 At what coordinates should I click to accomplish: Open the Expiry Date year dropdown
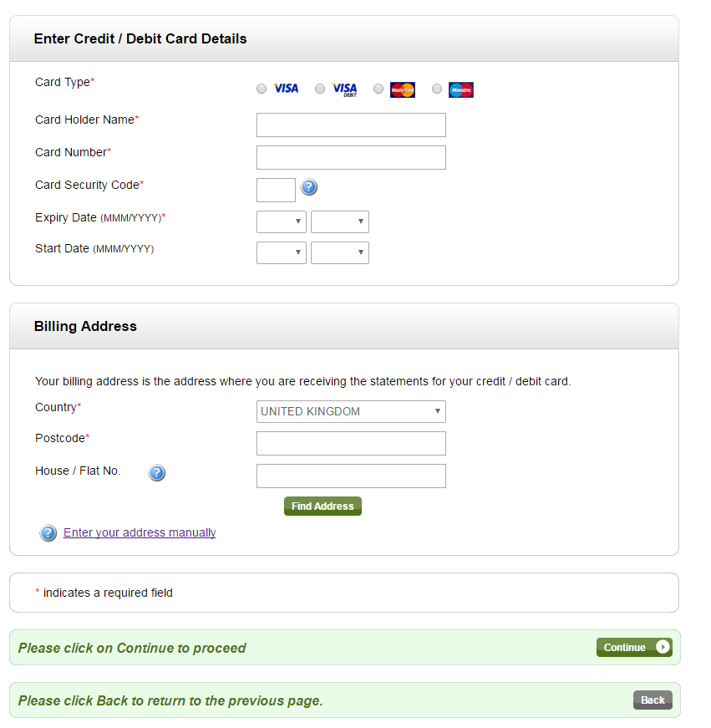click(340, 222)
